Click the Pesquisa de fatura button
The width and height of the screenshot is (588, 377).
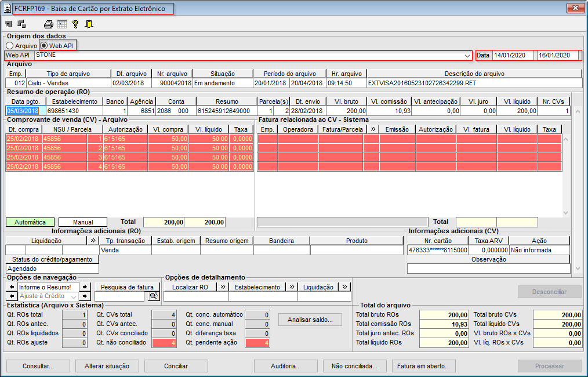pyautogui.click(x=127, y=287)
